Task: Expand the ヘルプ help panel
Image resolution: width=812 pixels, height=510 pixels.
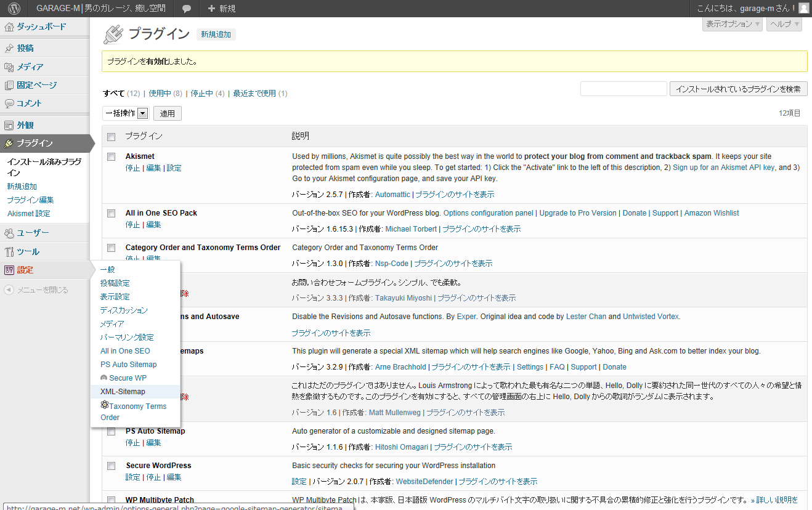Action: (784, 24)
